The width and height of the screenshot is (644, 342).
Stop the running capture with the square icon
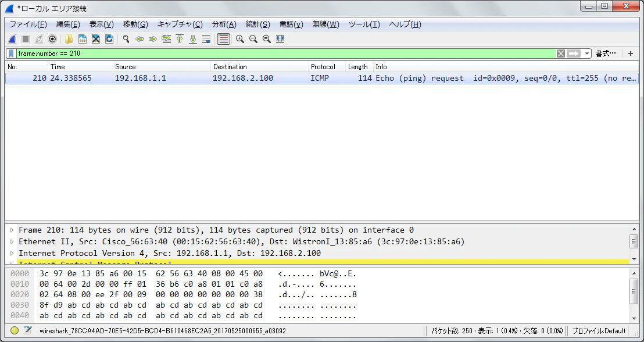click(x=26, y=39)
